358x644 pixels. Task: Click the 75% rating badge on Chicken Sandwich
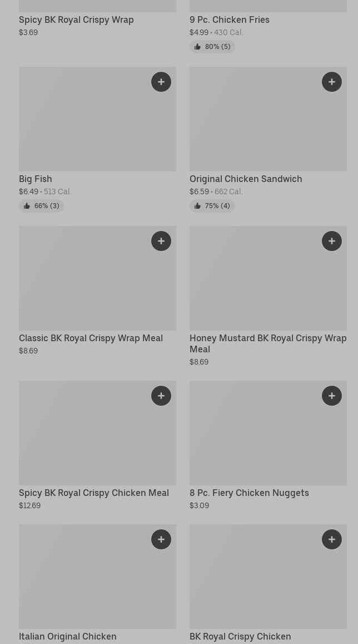click(x=212, y=206)
